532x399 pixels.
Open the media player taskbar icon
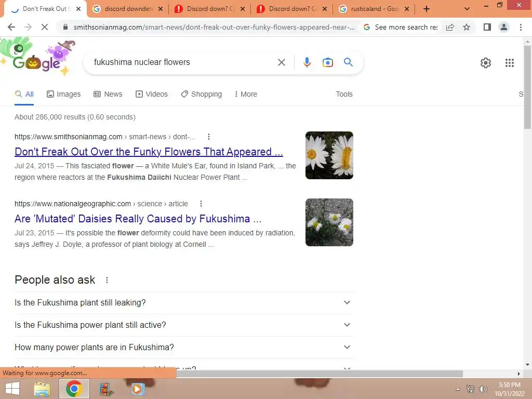137,389
